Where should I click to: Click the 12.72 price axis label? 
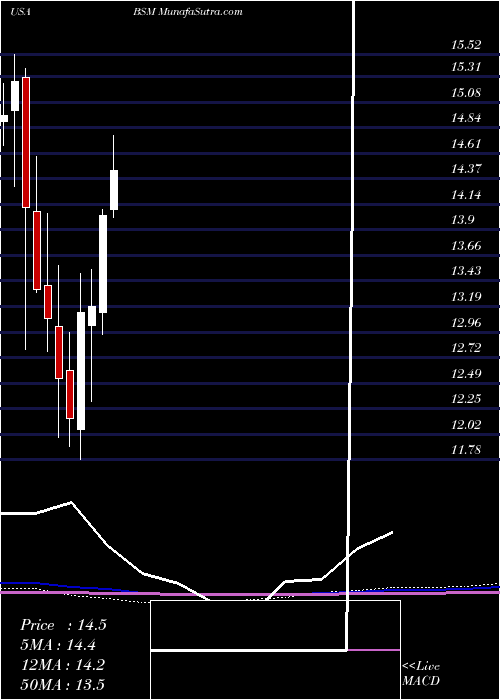pos(466,348)
